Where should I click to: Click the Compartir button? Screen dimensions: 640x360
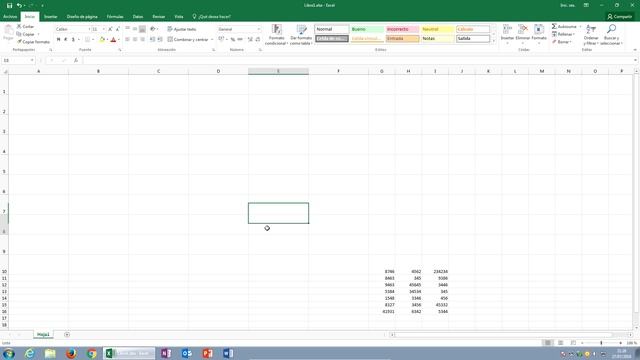click(x=619, y=17)
